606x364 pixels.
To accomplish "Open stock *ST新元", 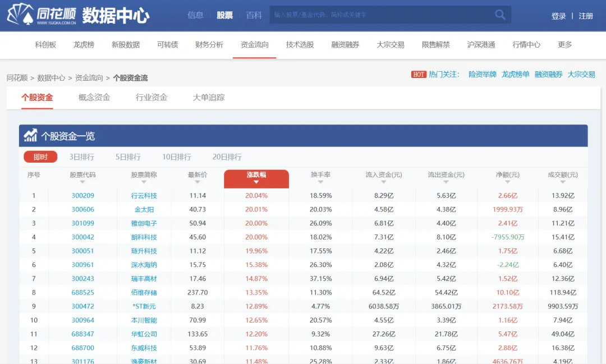I will [x=144, y=306].
